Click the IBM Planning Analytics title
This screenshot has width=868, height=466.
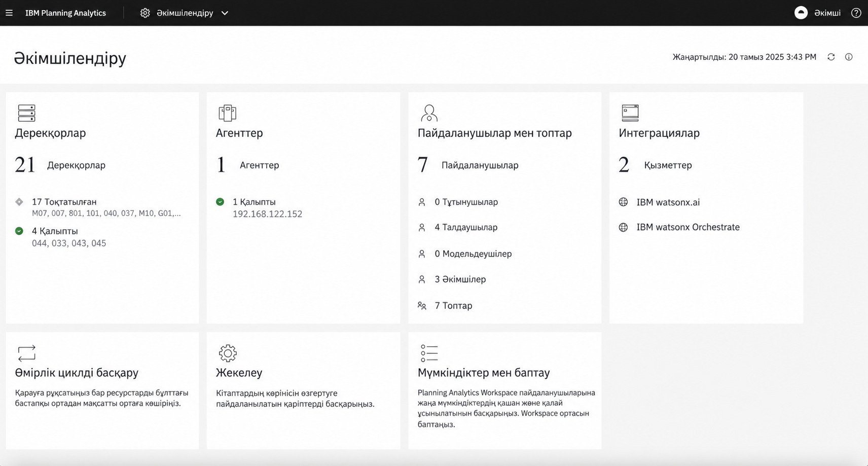(x=65, y=13)
